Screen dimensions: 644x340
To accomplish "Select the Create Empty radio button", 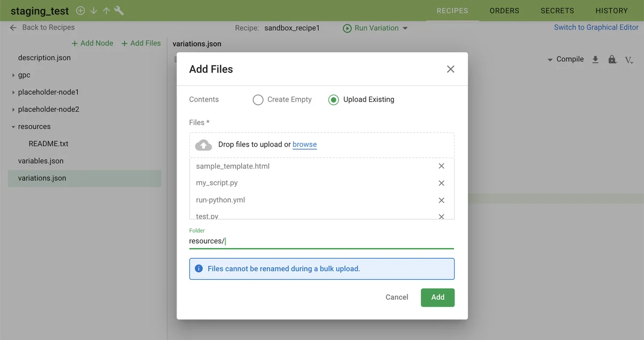I will tap(258, 99).
